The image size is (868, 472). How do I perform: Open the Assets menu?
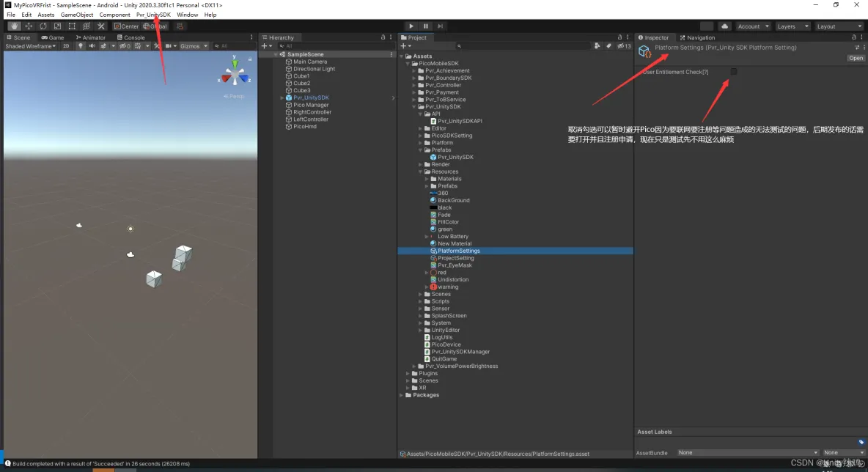tap(45, 15)
